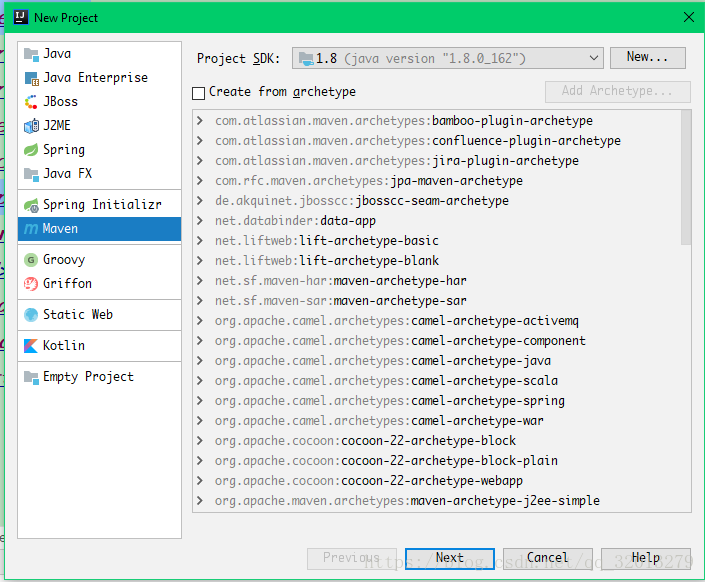
Task: Close the New Project dialog
Action: 688,17
